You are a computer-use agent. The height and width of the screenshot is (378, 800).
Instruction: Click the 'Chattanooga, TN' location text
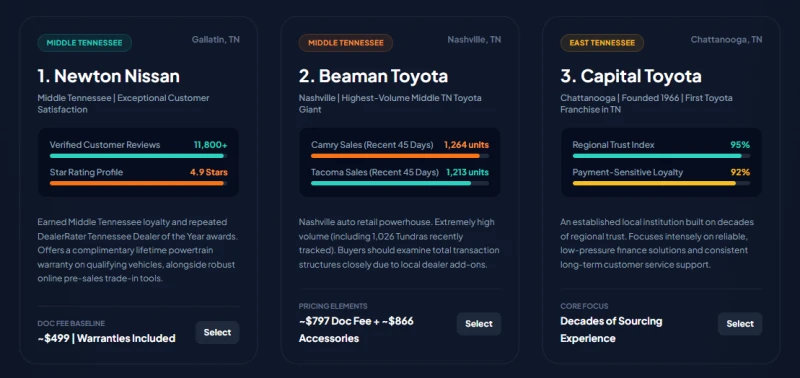[727, 39]
